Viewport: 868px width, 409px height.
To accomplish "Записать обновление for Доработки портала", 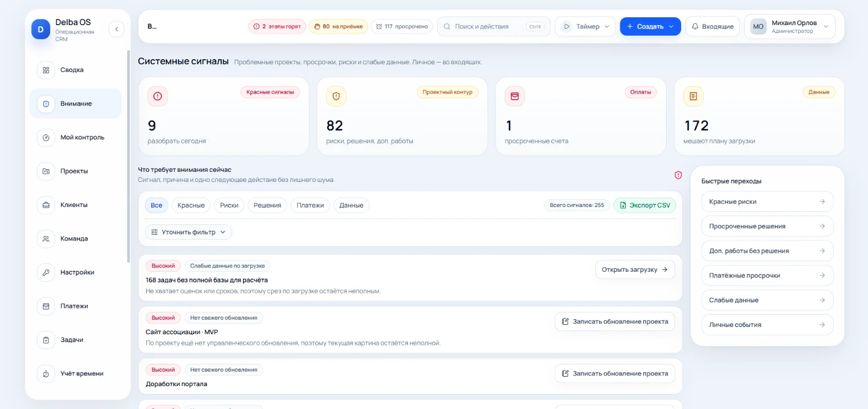I will point(615,374).
